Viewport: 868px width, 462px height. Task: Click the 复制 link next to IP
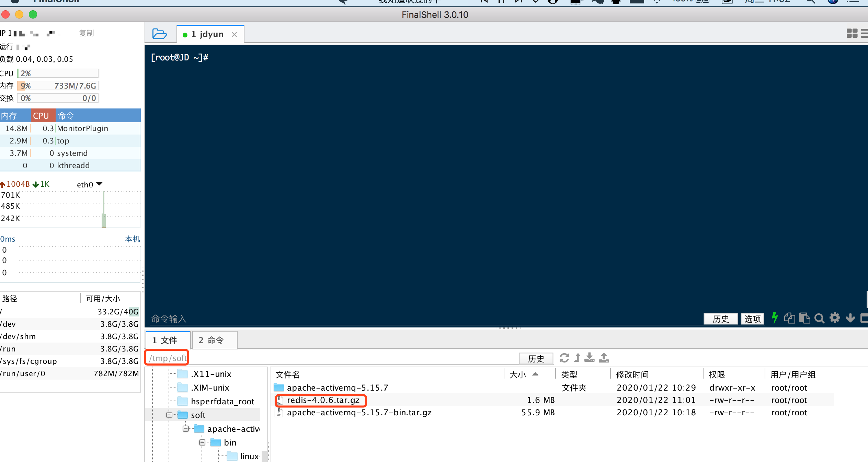(86, 33)
